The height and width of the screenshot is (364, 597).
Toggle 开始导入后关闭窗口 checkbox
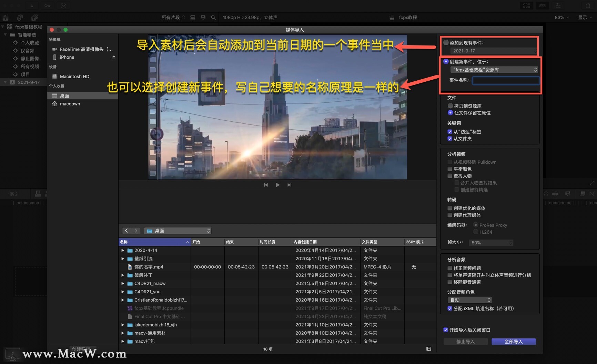pos(446,330)
